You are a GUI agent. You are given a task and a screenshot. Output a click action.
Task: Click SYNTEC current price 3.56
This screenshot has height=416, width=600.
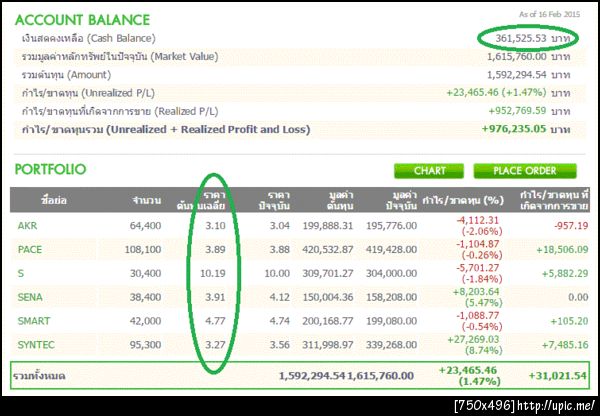point(279,344)
